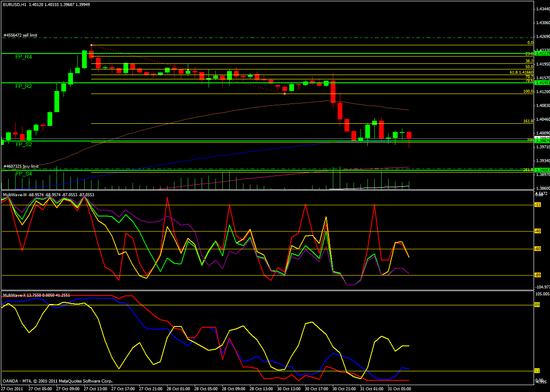Click the -40 level tag in MultiWave-W
This screenshot has height=392, width=550.
coord(538,231)
